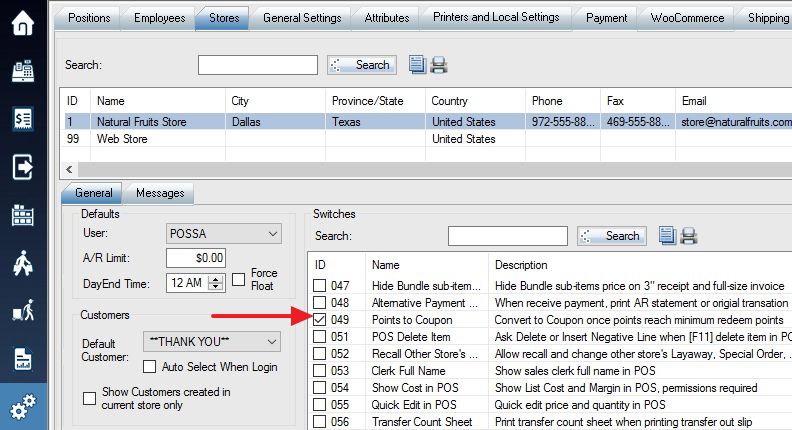Open the cash register POS icon
The image size is (792, 430).
pos(23,71)
